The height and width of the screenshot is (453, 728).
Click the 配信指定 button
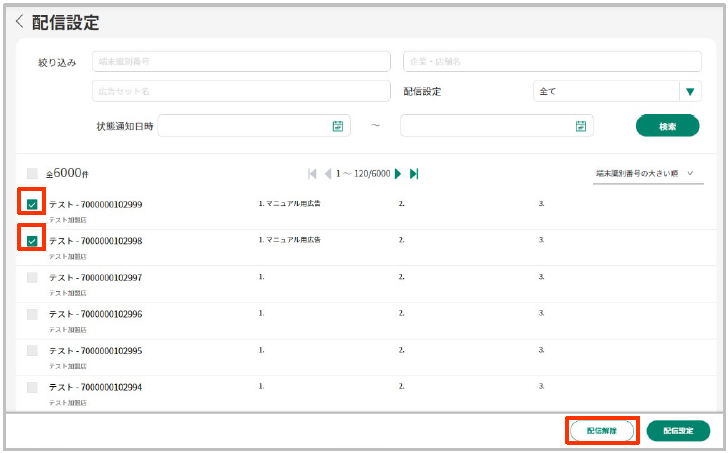pos(678,431)
